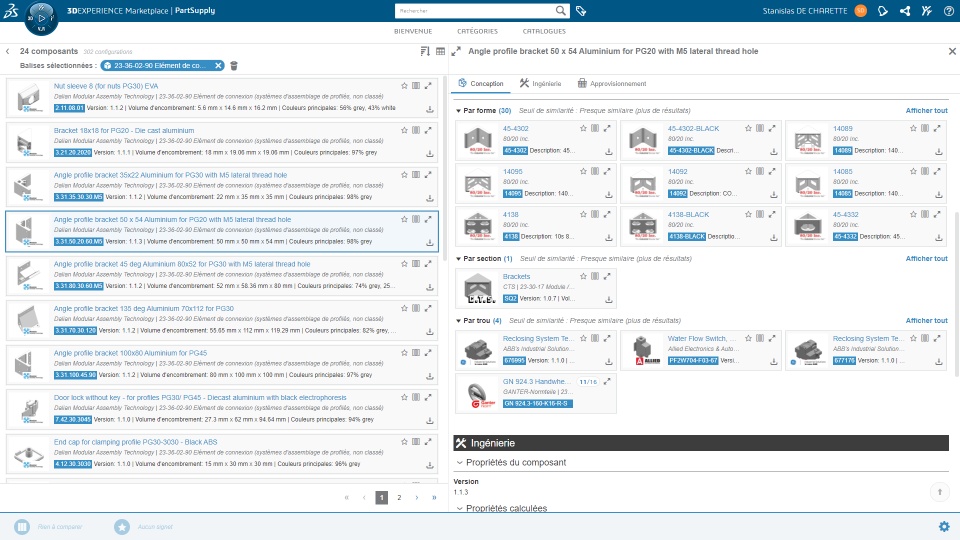Bookmark Nut sleeve 8 with star
This screenshot has width=960, height=540.
tap(404, 86)
